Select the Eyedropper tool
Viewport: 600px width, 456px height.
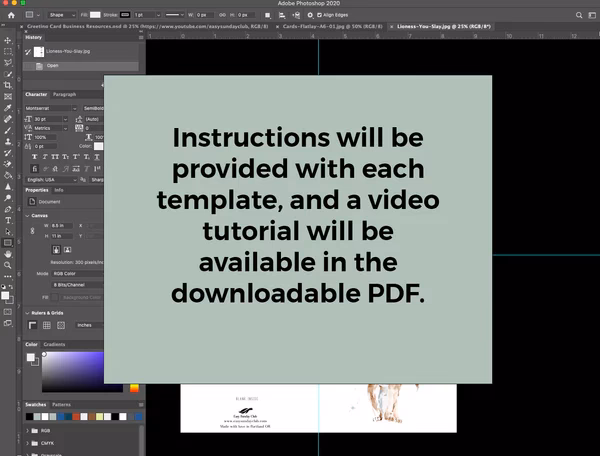tap(8, 107)
